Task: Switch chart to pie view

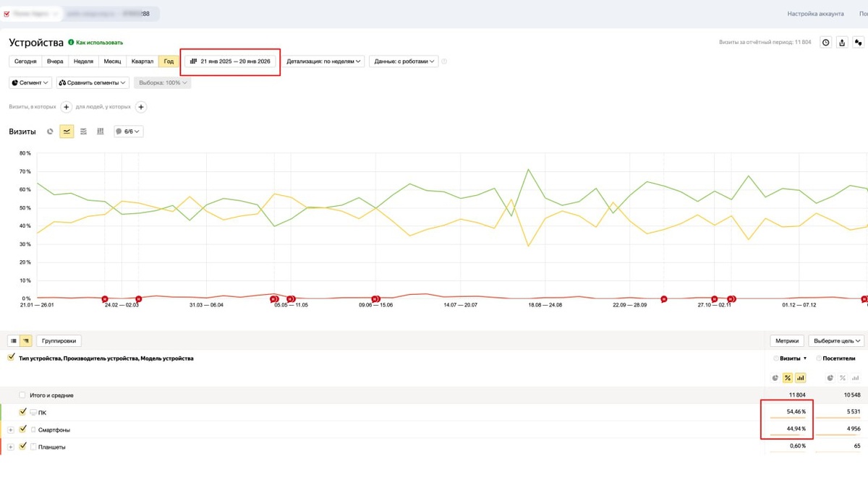Action: point(50,132)
